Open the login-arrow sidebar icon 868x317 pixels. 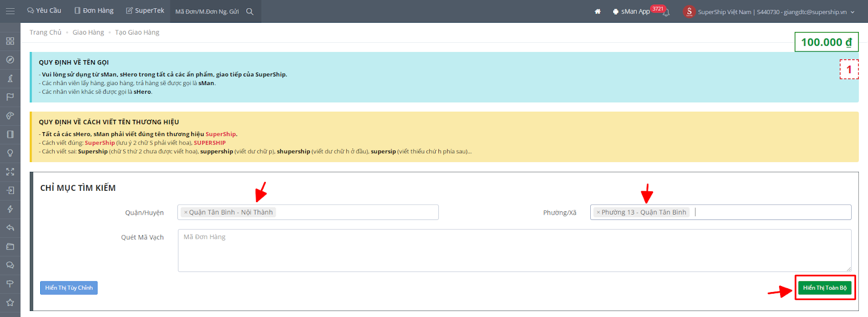(x=10, y=190)
